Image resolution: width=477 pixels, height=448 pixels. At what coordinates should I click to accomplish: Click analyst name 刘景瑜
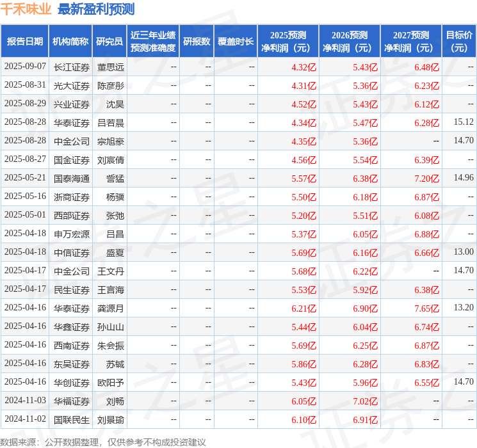111,419
